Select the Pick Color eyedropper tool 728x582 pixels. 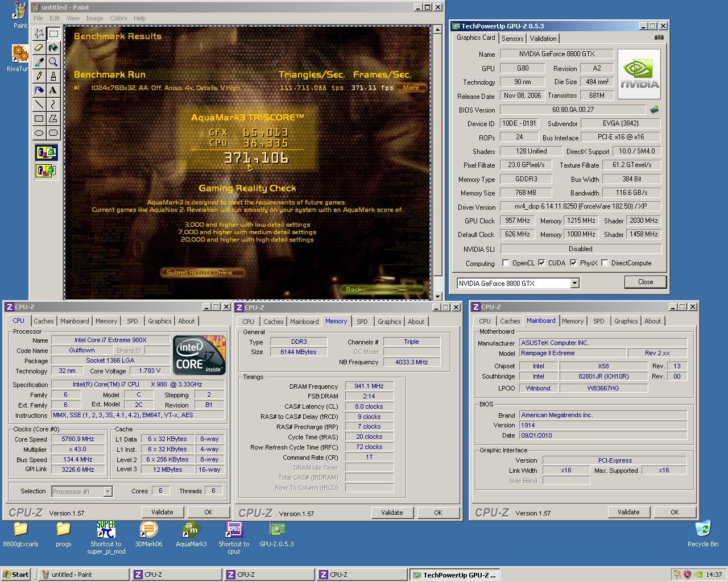click(39, 62)
